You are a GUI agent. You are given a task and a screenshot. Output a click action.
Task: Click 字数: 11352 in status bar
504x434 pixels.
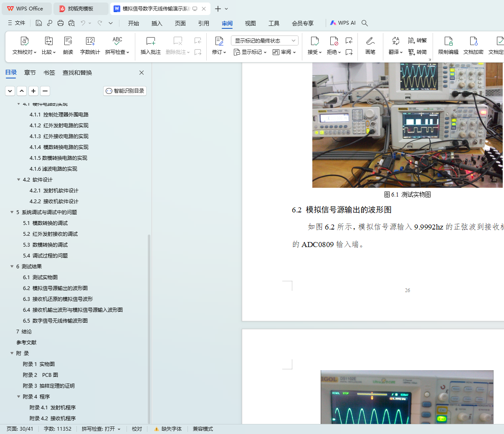point(58,429)
